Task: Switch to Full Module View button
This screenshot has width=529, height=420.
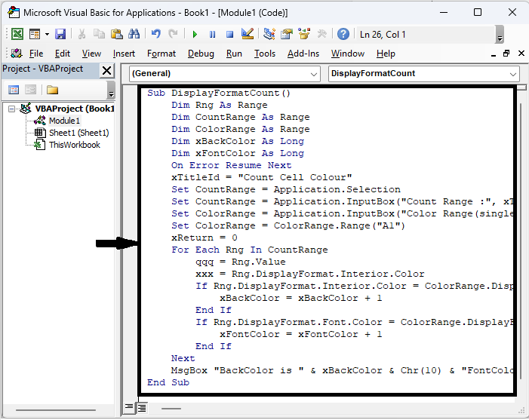Action: tap(142, 408)
